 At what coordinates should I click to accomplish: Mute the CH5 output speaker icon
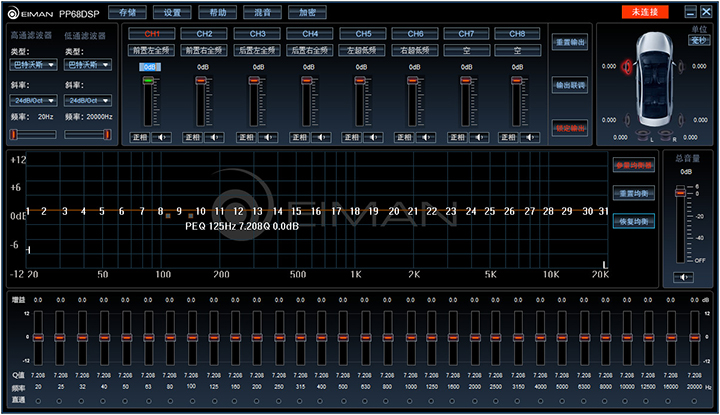[373, 137]
